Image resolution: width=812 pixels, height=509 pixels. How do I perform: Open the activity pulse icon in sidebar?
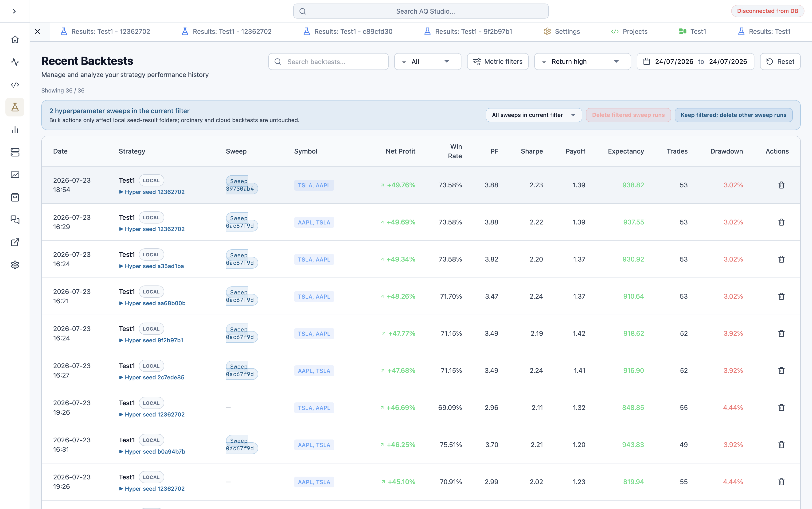15,62
